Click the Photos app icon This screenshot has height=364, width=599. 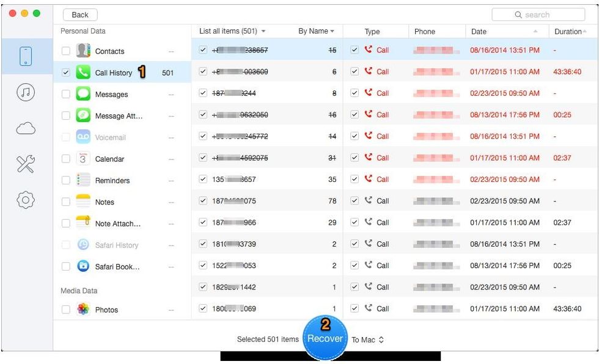click(x=83, y=310)
